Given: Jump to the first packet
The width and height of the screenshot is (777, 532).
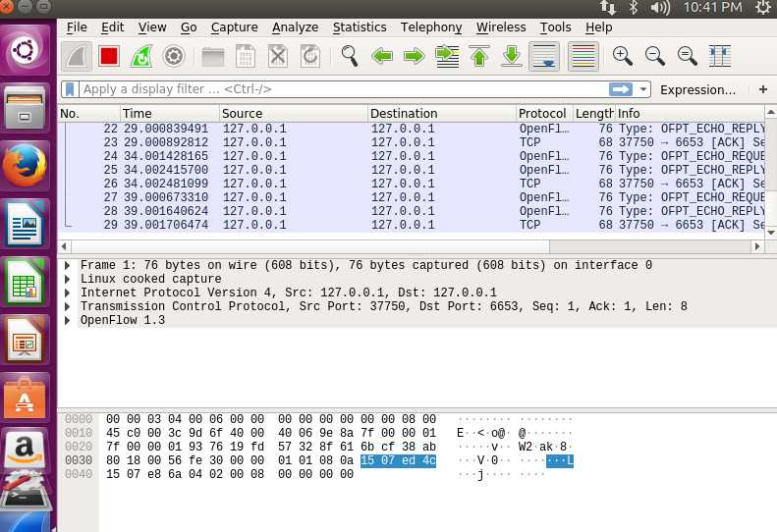Looking at the screenshot, I should [x=479, y=56].
